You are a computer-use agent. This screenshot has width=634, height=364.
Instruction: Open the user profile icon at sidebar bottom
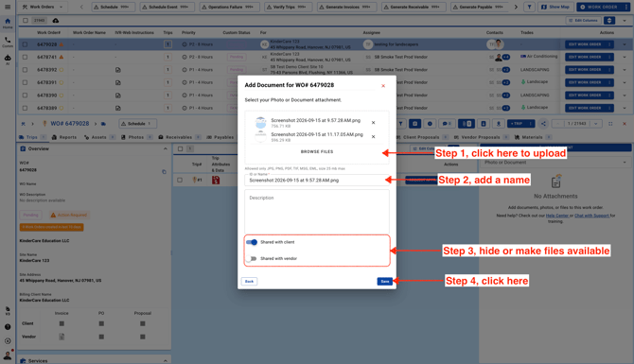pos(8,355)
